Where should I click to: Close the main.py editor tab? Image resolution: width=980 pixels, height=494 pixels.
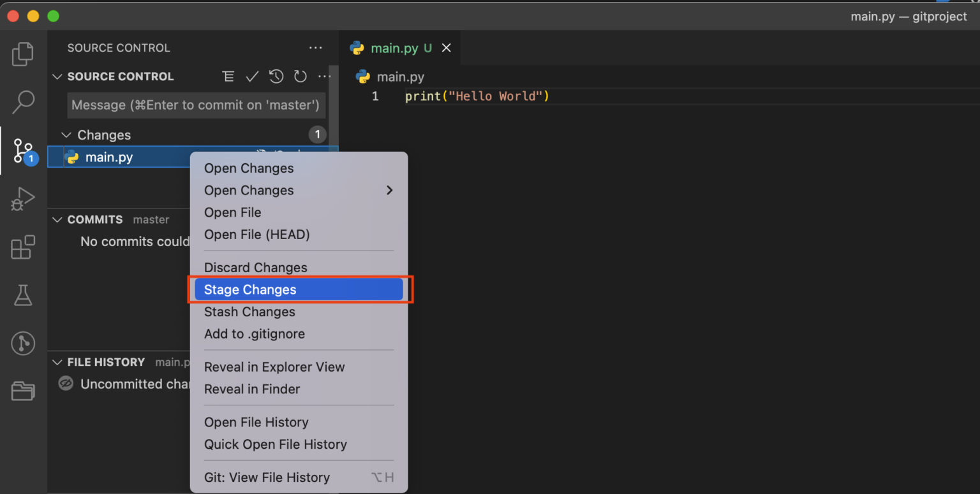[447, 48]
